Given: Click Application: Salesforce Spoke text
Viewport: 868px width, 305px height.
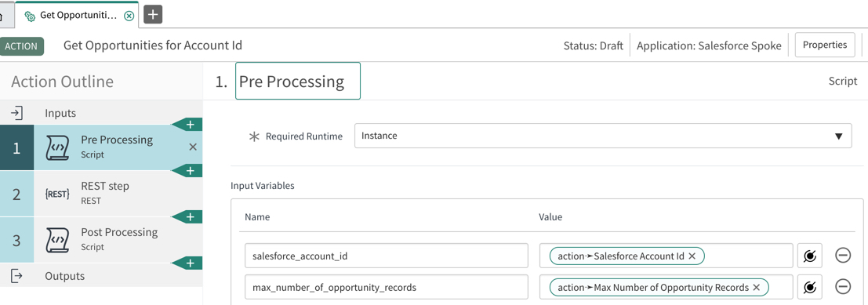Looking at the screenshot, I should (709, 45).
